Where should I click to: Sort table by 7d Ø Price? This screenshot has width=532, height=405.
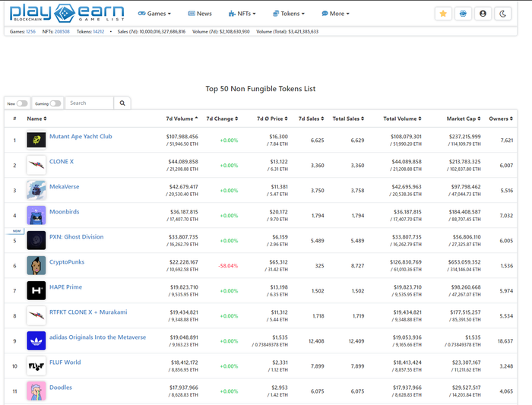(272, 119)
